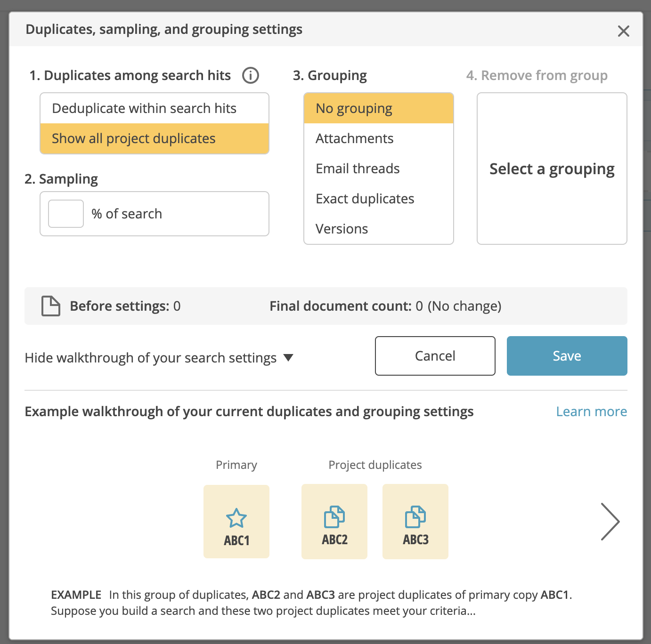Advance walkthrough with right chevron arrow
The image size is (651, 644).
610,522
